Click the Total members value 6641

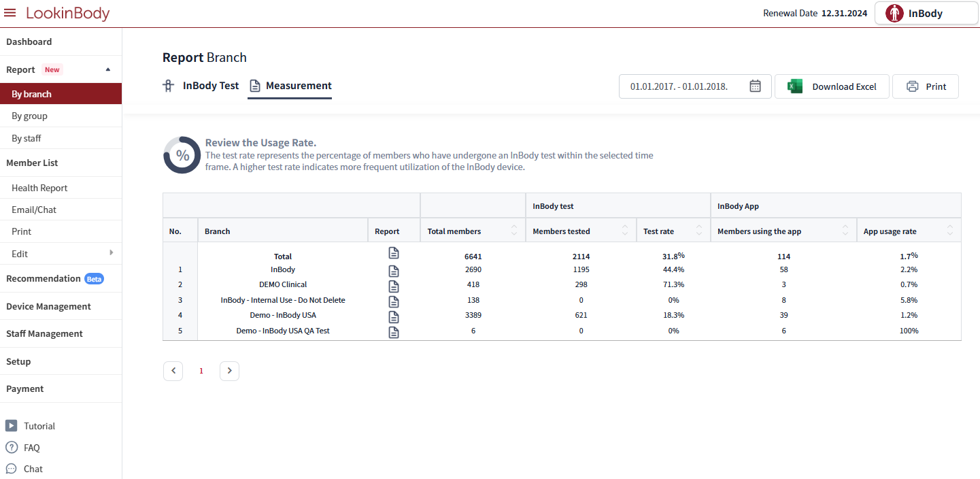[x=473, y=257]
